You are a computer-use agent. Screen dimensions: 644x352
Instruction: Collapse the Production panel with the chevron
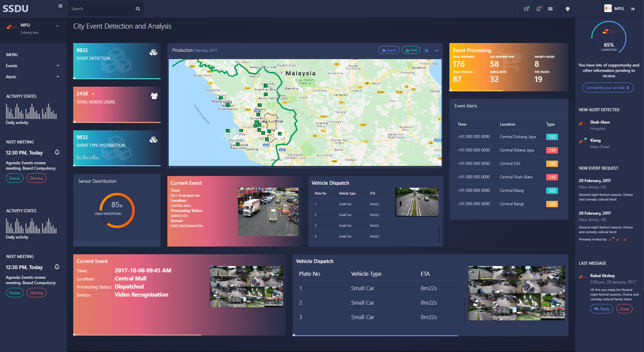(436, 51)
